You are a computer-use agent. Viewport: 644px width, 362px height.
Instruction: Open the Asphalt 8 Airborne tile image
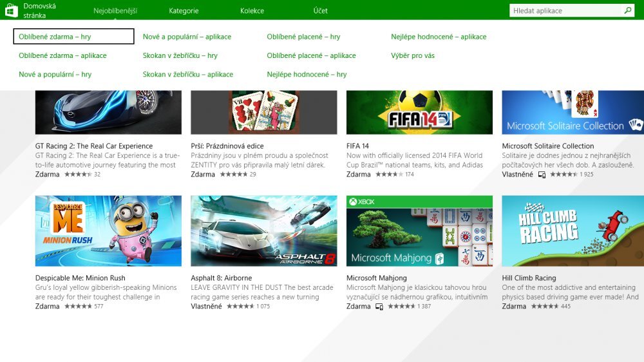click(x=264, y=231)
